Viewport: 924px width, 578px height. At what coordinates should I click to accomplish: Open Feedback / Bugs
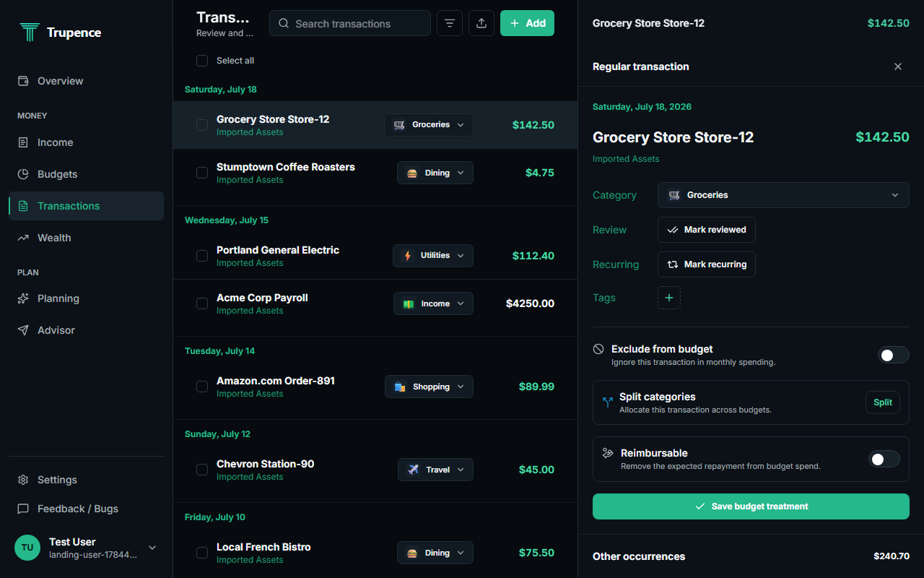(86, 509)
